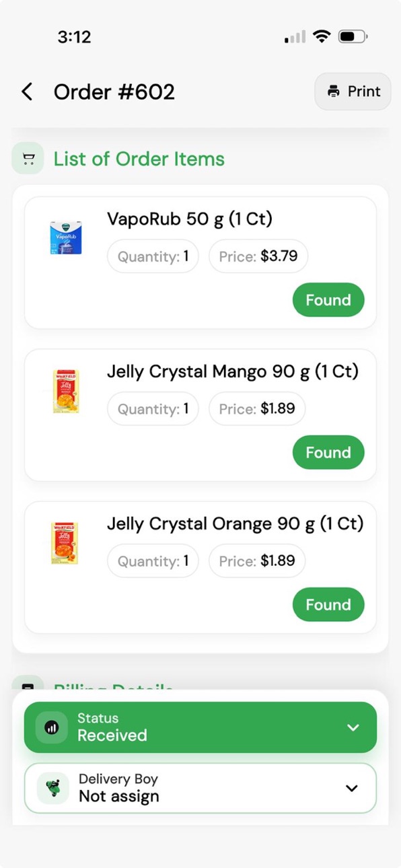
Task: Tap the Quantity pill for Jelly Crystal Mango
Action: (153, 409)
